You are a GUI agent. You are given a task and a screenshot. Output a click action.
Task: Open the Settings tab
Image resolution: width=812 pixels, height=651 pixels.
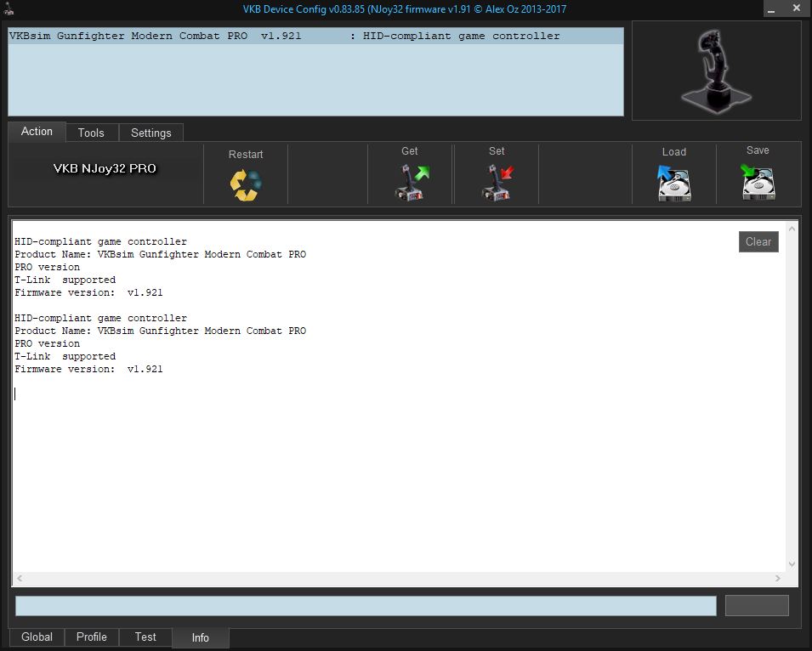pos(150,133)
